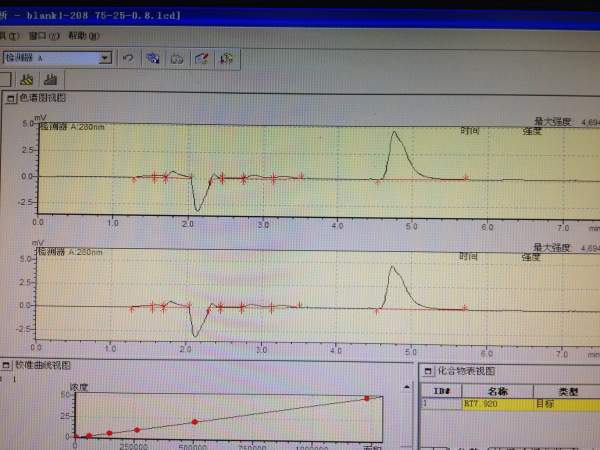Click the 化合物表视图 panel icon
The image size is (600, 450).
pyautogui.click(x=428, y=371)
